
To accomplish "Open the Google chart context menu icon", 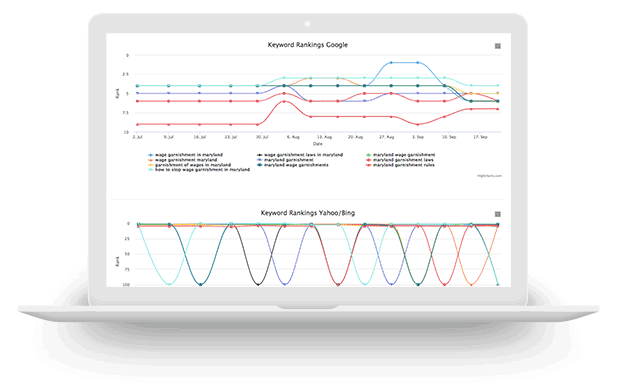I will point(498,46).
